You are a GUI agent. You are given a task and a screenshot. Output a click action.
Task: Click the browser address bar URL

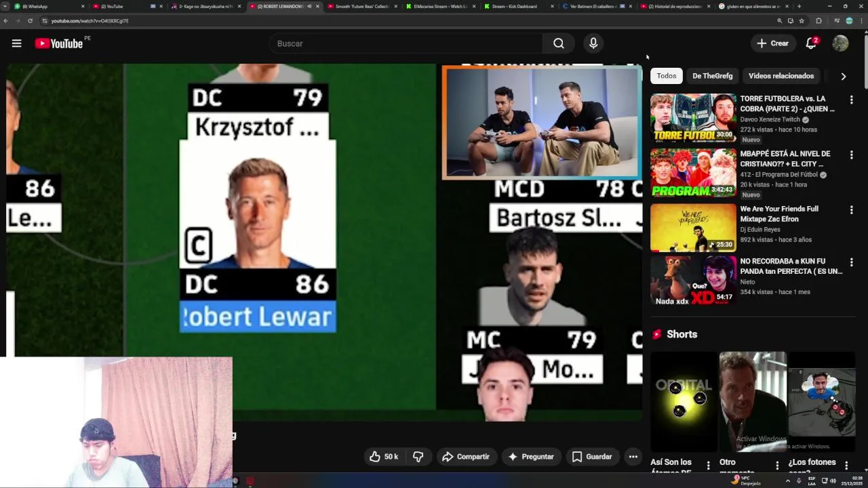click(x=90, y=21)
